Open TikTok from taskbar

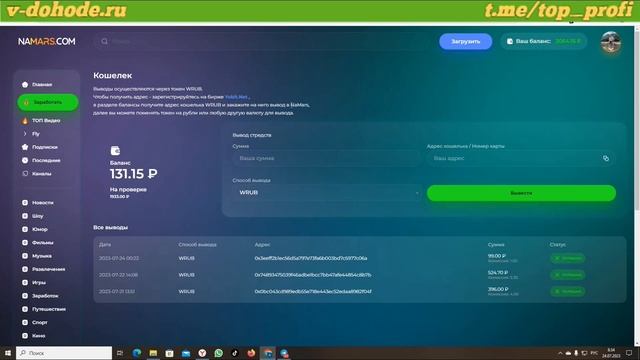coord(235,353)
